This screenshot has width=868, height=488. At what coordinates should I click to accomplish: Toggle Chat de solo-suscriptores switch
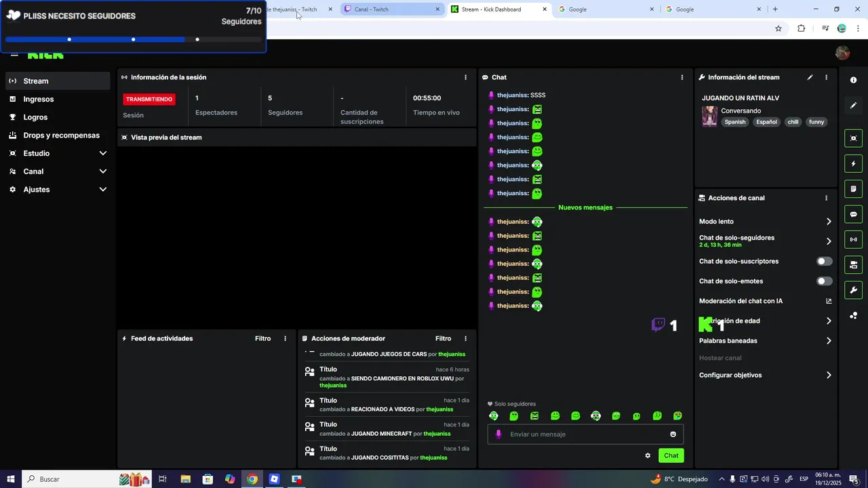(x=825, y=261)
